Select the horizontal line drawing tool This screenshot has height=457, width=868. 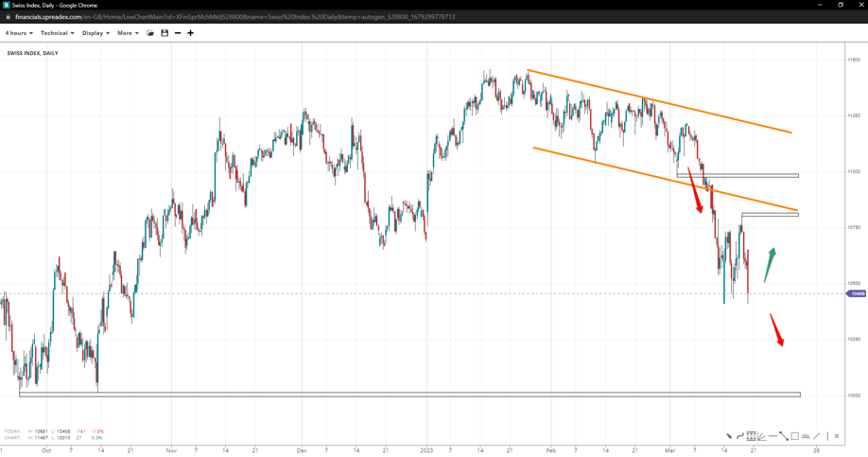click(x=773, y=436)
